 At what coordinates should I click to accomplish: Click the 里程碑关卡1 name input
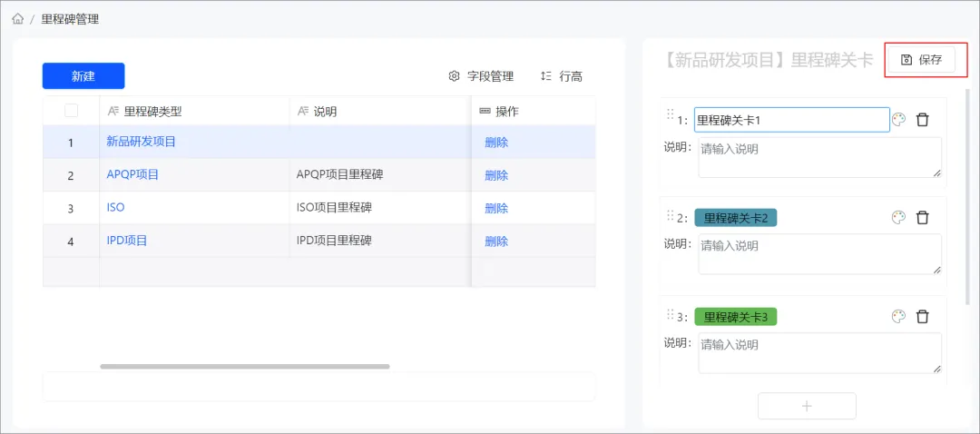[x=792, y=120]
